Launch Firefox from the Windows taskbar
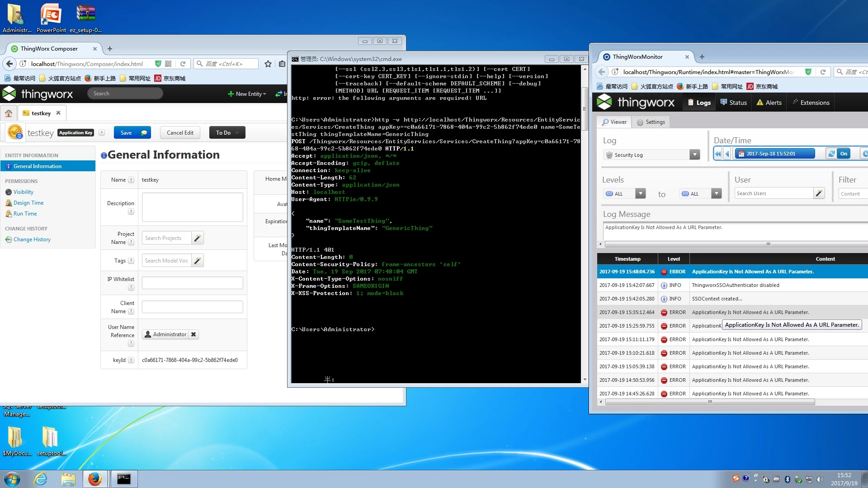The width and height of the screenshot is (868, 488). (x=95, y=479)
